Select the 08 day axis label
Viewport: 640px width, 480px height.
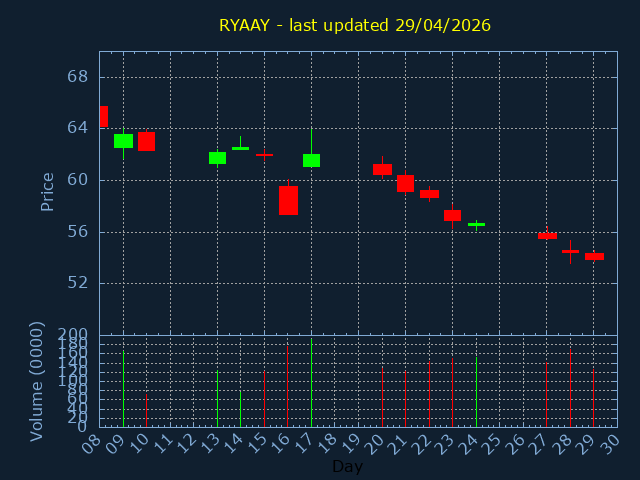(x=91, y=443)
